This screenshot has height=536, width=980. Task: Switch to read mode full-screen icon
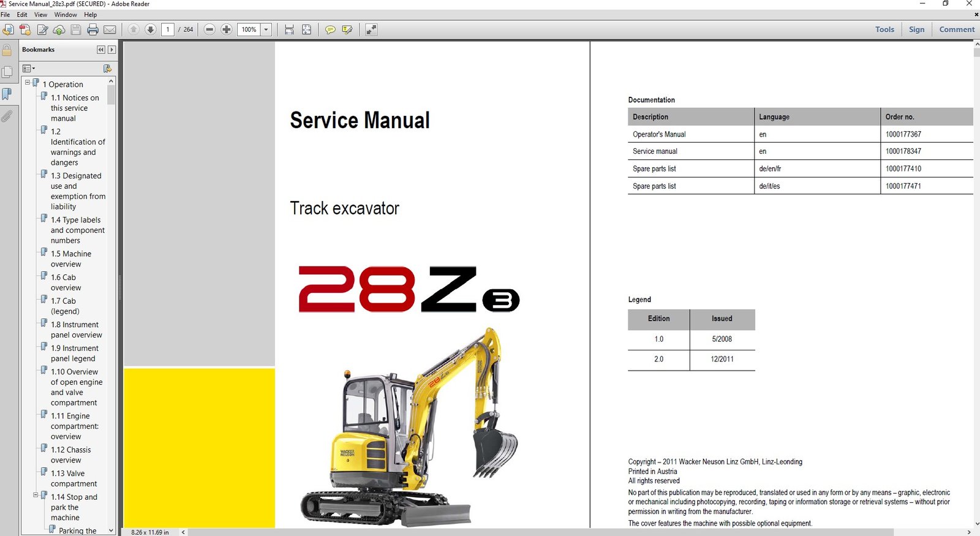[x=371, y=29]
